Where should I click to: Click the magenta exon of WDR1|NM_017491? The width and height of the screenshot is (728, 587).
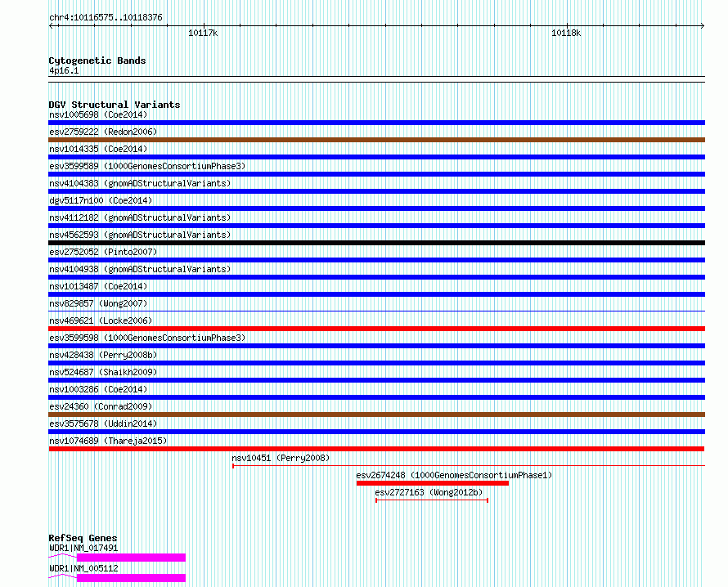click(131, 558)
